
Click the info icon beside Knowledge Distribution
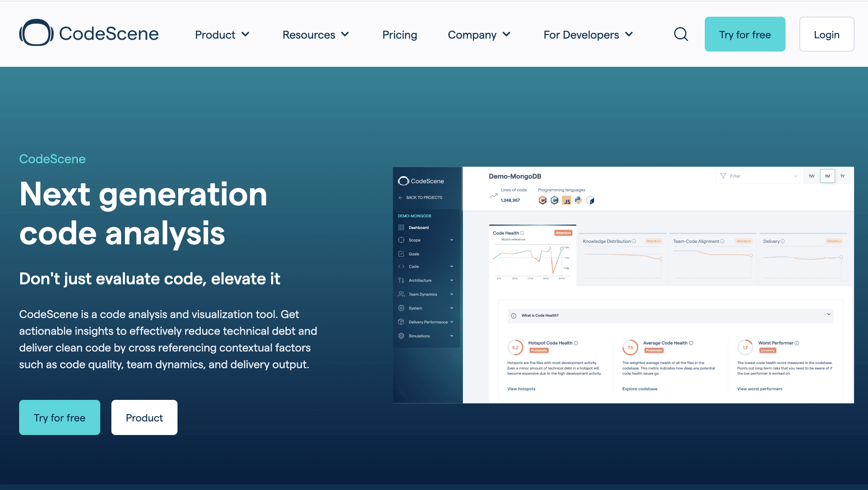(x=634, y=242)
